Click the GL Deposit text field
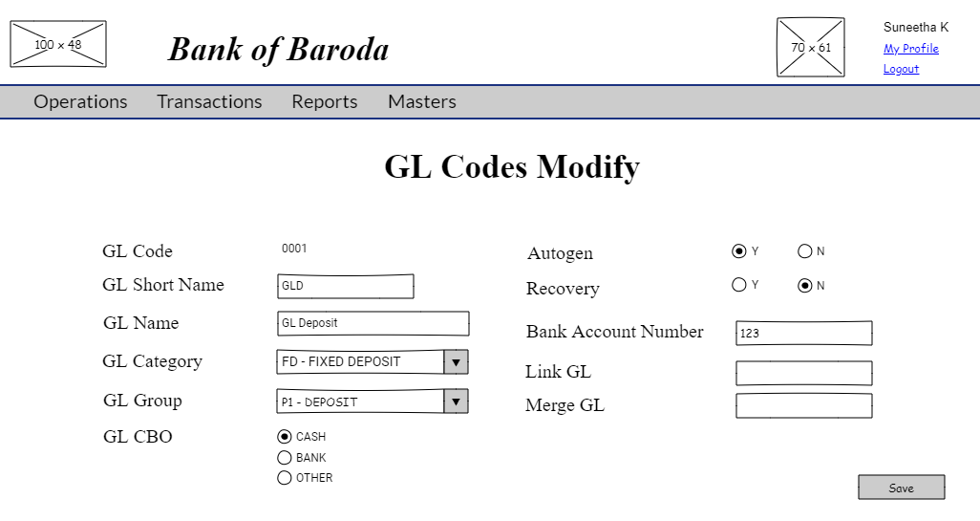Viewport: 980px width, 521px height. [373, 323]
